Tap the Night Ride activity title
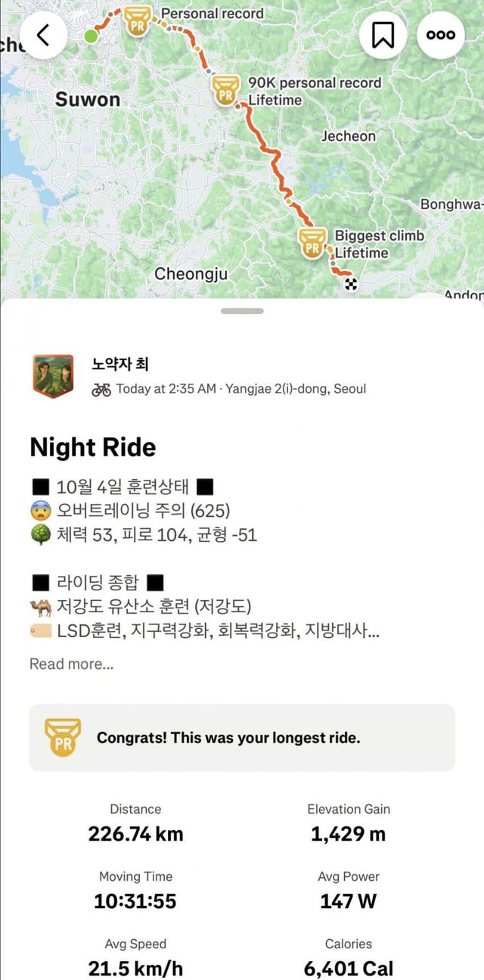The height and width of the screenshot is (980, 484). (92, 447)
